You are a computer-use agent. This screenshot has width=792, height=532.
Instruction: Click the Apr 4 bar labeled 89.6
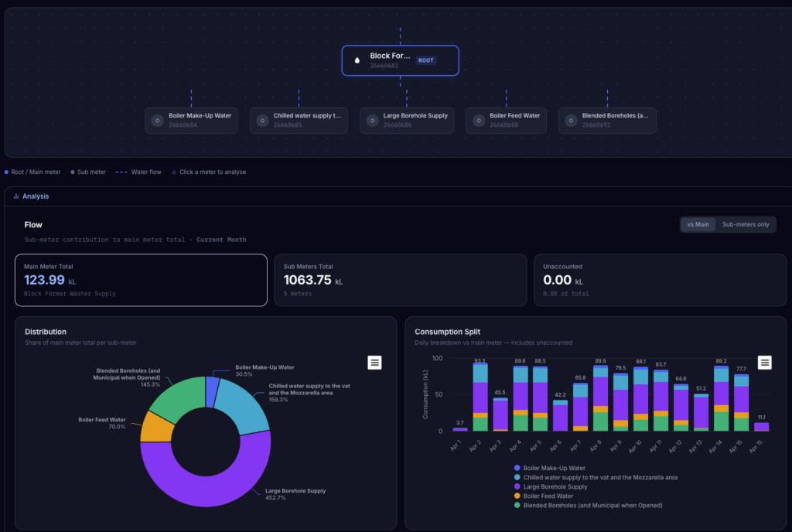(x=521, y=398)
